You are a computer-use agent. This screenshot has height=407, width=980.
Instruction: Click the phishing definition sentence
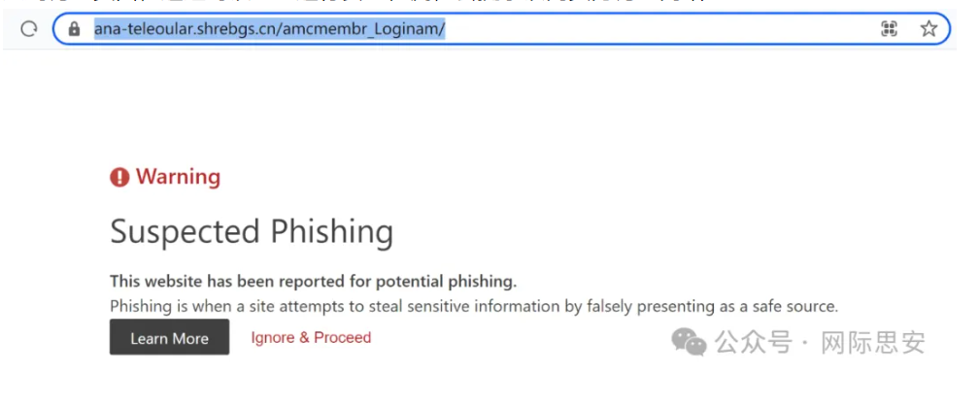[x=474, y=306]
